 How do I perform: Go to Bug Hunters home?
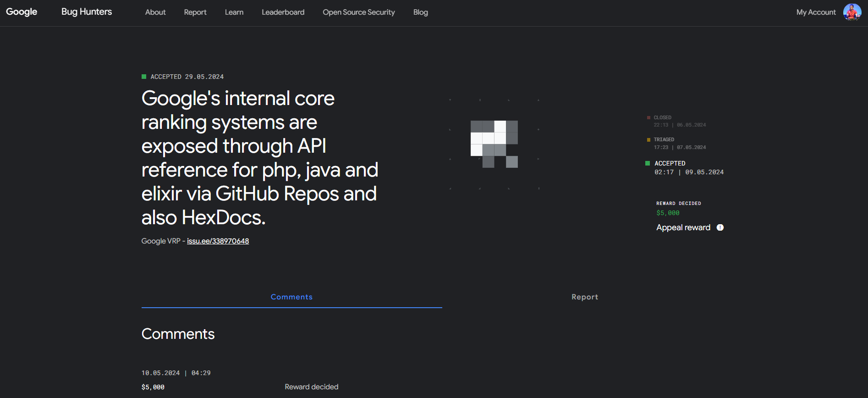click(87, 12)
